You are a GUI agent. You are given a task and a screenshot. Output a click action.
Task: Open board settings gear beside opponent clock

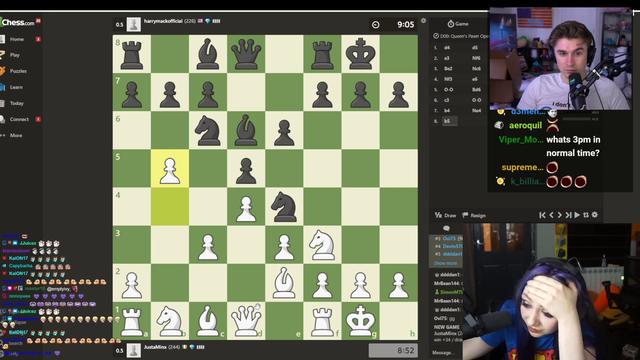tap(423, 20)
